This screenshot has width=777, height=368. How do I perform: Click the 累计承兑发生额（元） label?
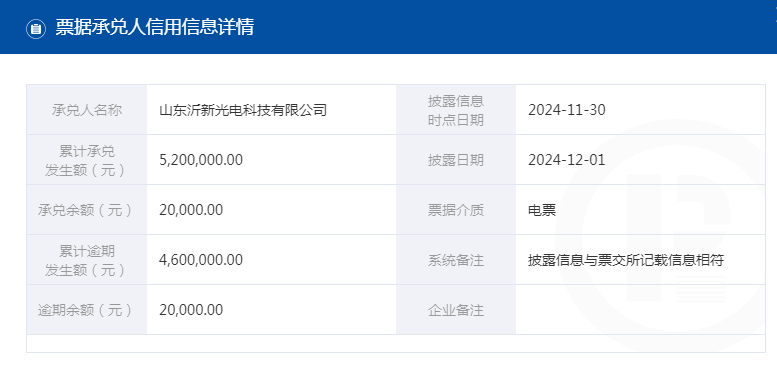(x=87, y=160)
